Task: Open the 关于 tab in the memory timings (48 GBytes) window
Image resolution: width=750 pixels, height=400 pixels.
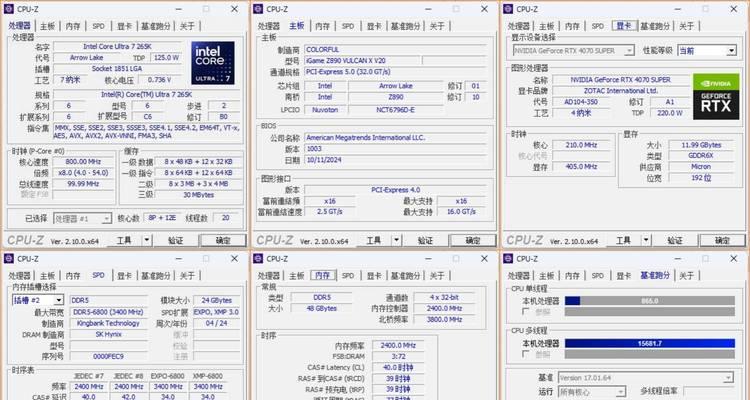Action: 437,276
